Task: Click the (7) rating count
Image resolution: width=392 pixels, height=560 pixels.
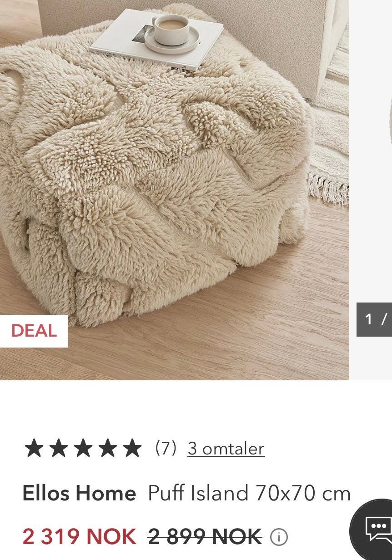Action: click(x=166, y=448)
